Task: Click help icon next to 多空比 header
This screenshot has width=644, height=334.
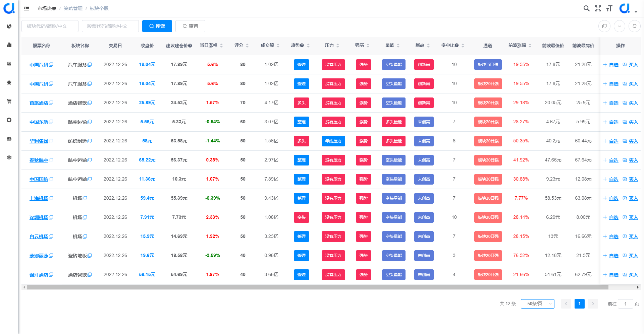Action: coord(457,46)
